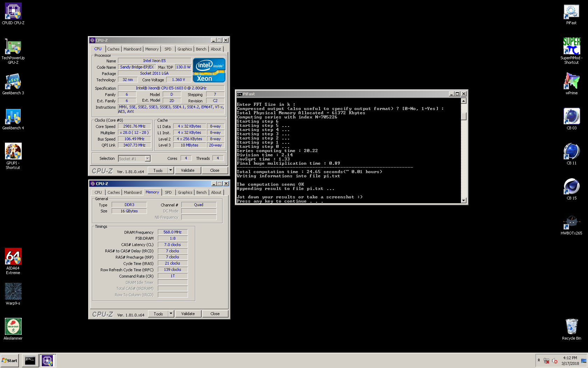Click the command prompt taskbar icon
Viewport: 588px width, 368px height.
30,360
